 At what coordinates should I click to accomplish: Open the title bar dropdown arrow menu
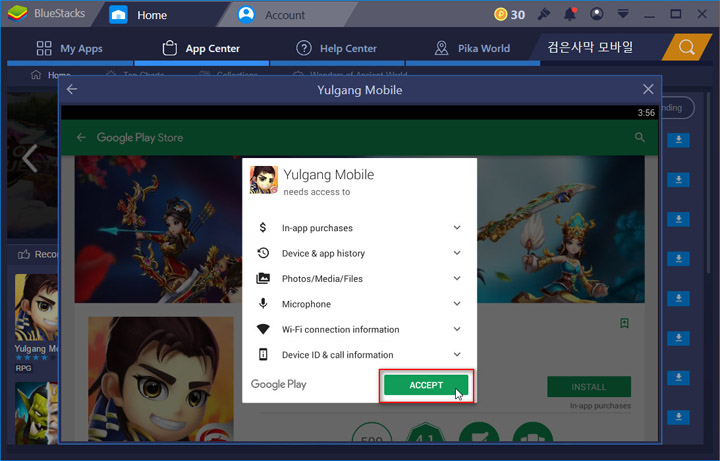click(623, 14)
